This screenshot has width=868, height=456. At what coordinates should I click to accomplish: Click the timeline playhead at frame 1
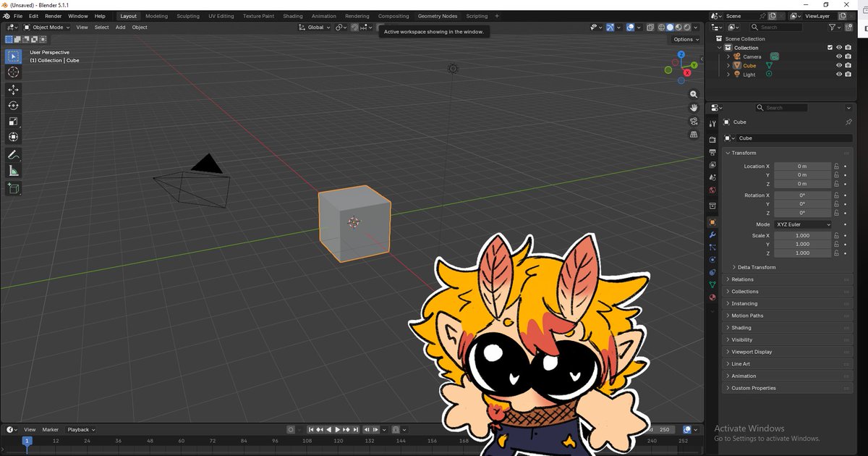[x=27, y=441]
